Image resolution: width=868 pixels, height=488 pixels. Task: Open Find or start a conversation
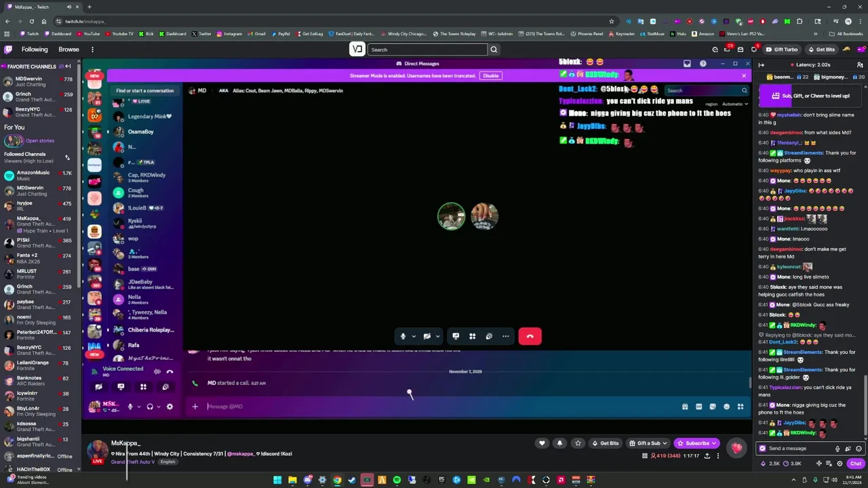click(144, 91)
